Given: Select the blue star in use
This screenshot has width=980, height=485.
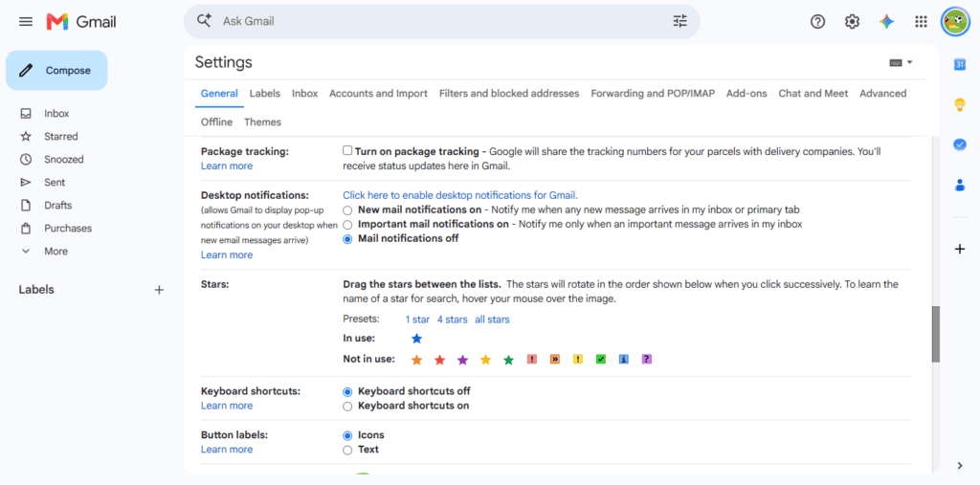Looking at the screenshot, I should click(417, 339).
